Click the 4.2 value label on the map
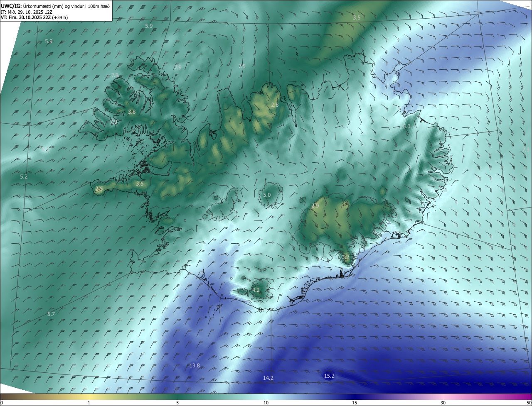 (256, 290)
